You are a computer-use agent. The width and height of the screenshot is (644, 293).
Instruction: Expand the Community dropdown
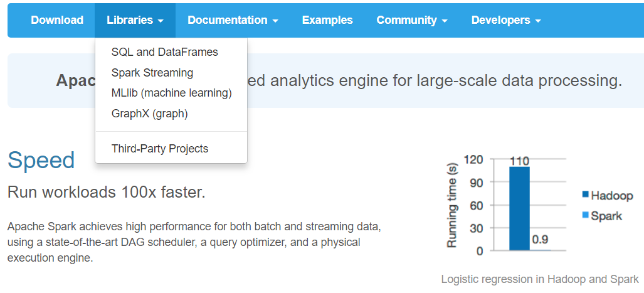coord(412,20)
